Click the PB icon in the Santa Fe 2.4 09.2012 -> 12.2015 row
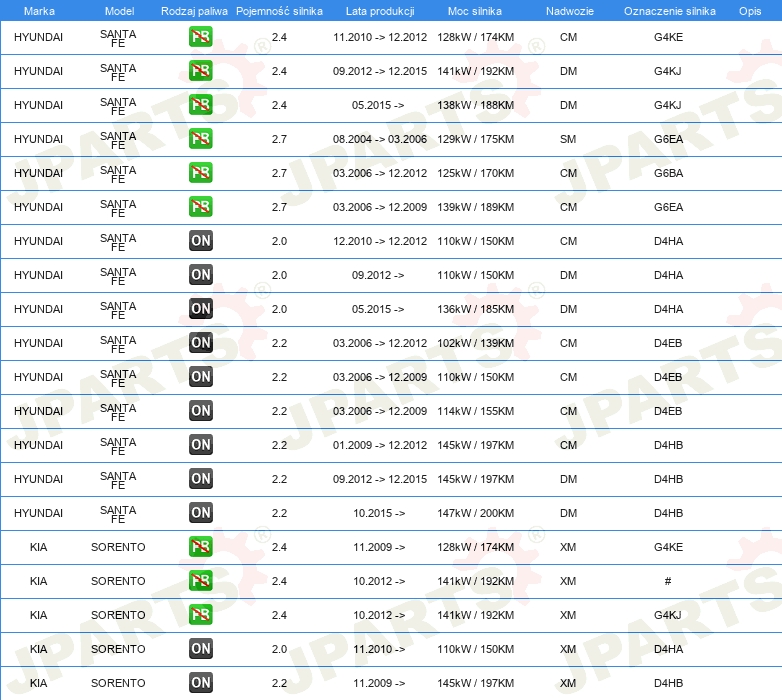The height and width of the screenshot is (700, 782). click(200, 71)
